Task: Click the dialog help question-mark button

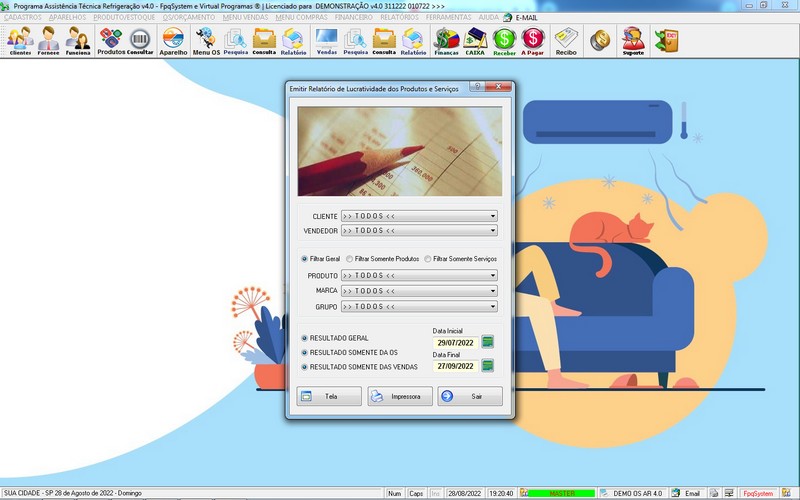Action: [x=478, y=86]
